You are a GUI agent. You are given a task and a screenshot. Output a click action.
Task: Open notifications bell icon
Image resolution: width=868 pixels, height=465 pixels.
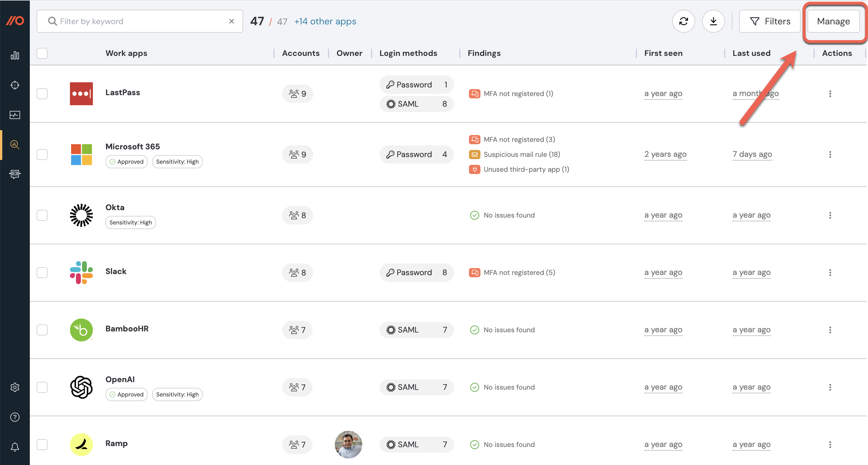pos(15,447)
